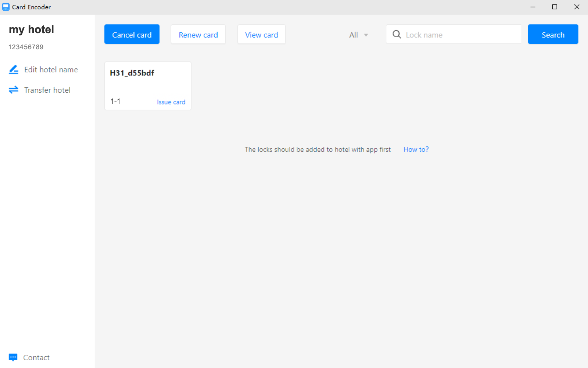Viewport: 588px width, 368px height.
Task: Click the Contact chat bubble icon
Action: point(13,357)
